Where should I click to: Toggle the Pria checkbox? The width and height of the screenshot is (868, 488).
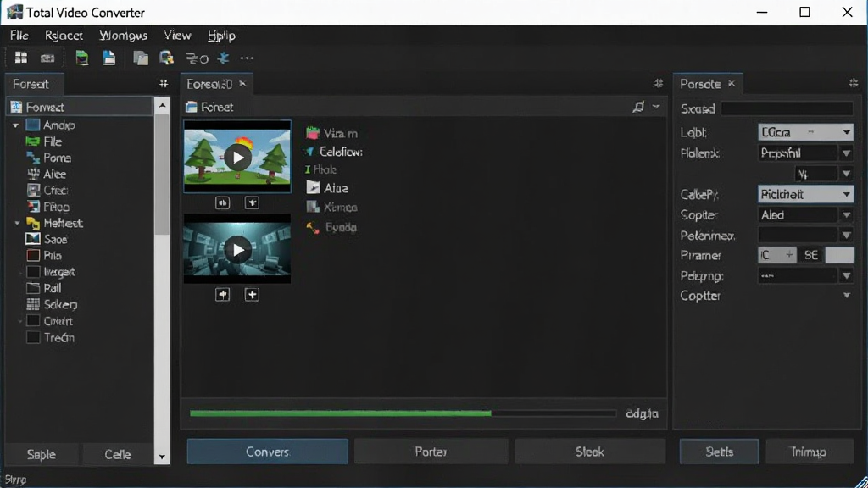(x=33, y=256)
